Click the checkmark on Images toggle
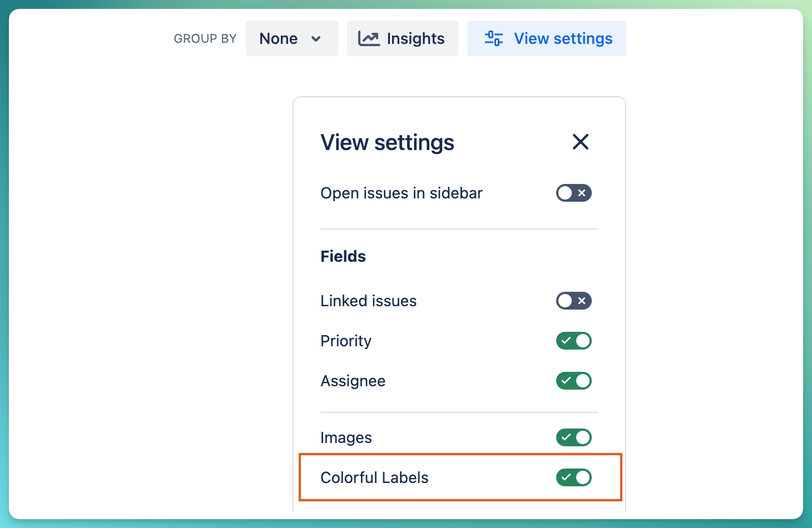Screen dimensions: 812x528 point(566,437)
